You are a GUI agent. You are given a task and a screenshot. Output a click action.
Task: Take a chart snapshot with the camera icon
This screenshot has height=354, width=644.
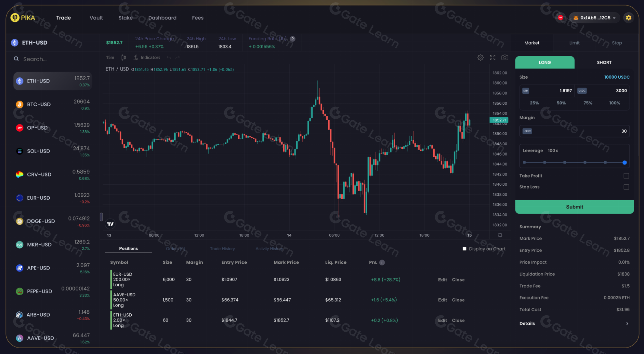(505, 57)
